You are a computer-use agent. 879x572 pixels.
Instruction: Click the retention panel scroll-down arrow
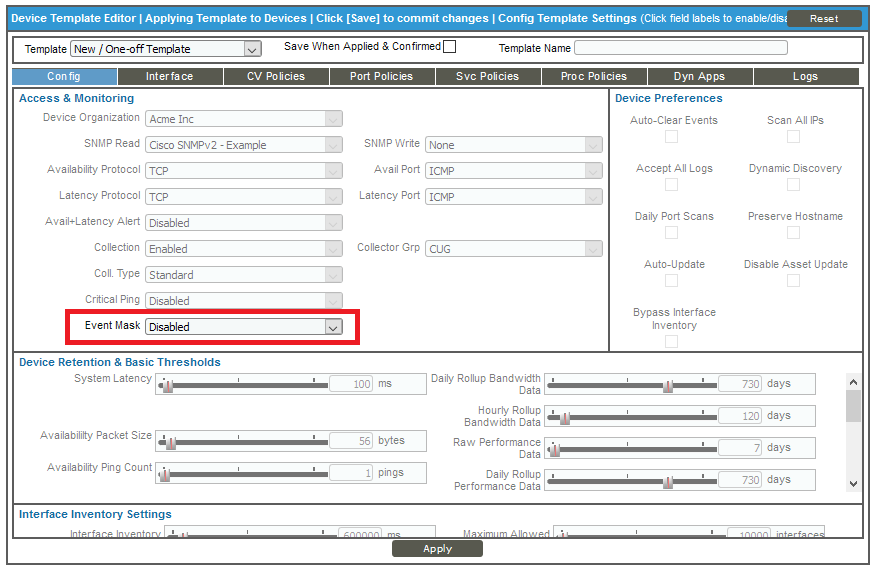point(853,483)
